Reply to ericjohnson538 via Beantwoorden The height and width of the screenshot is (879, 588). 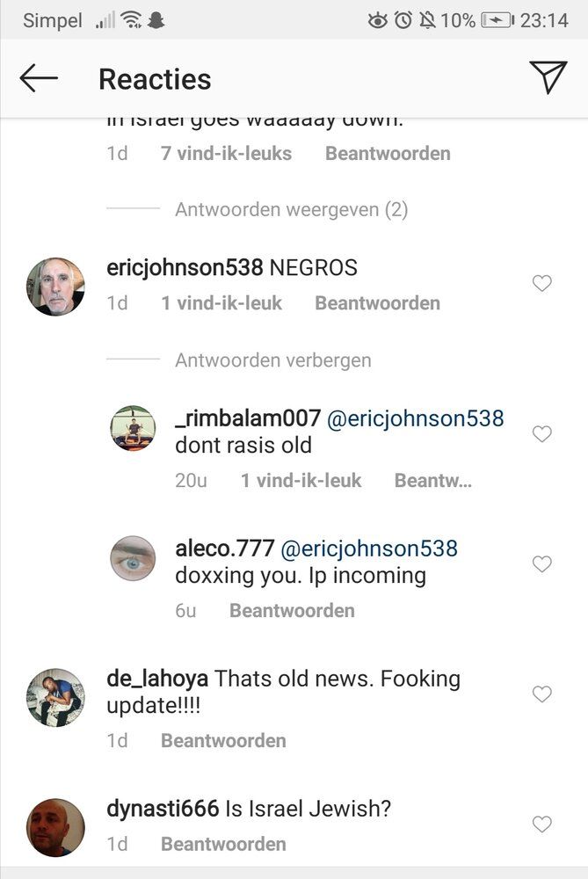coord(377,303)
